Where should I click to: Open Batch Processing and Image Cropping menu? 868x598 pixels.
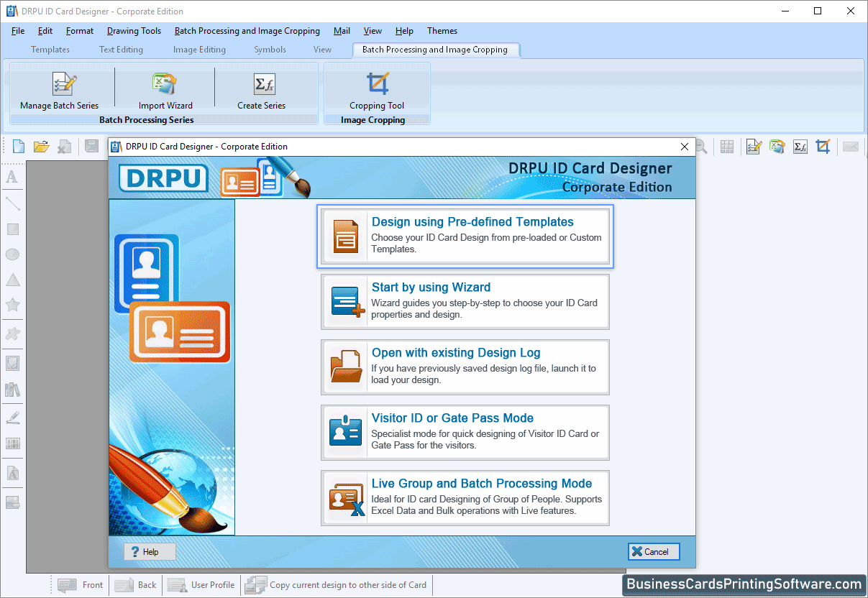coord(247,31)
